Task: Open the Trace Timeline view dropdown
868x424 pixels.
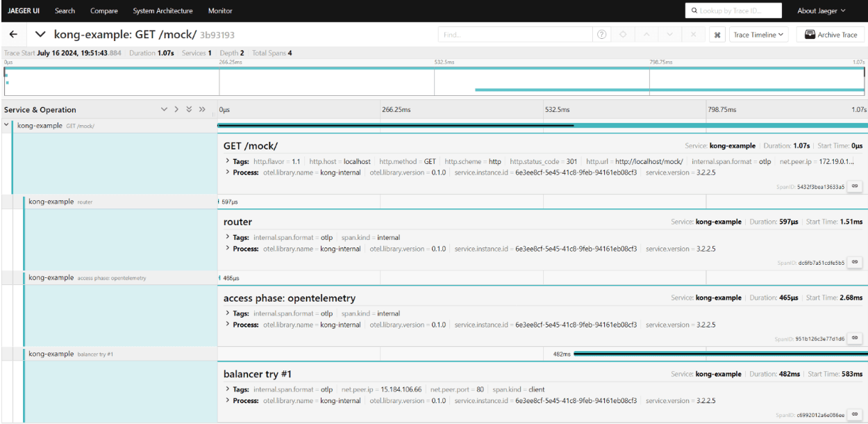Action: (x=758, y=33)
